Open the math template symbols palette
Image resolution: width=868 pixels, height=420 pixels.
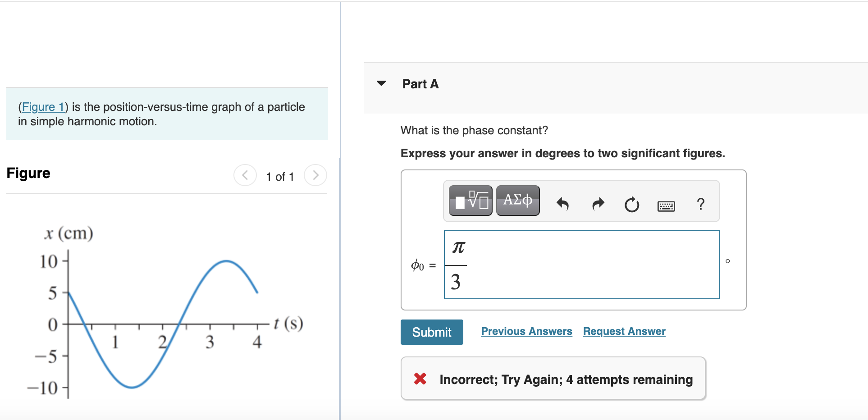[470, 201]
